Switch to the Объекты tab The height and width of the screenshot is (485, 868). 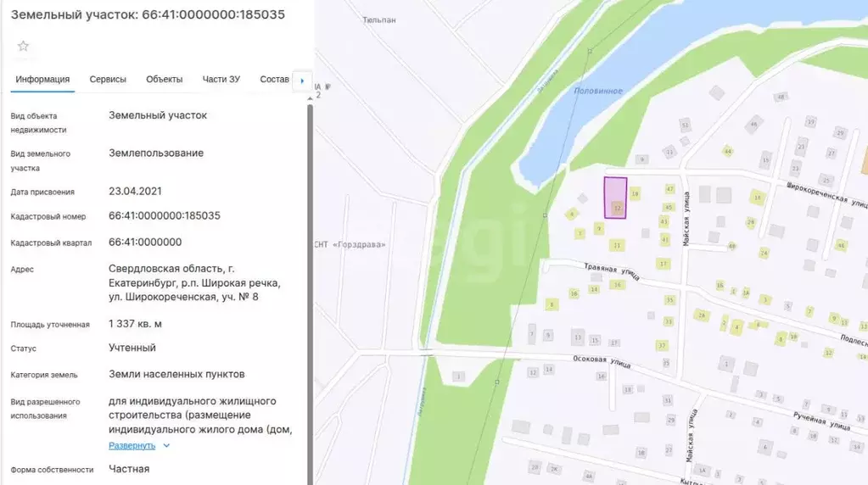click(165, 80)
